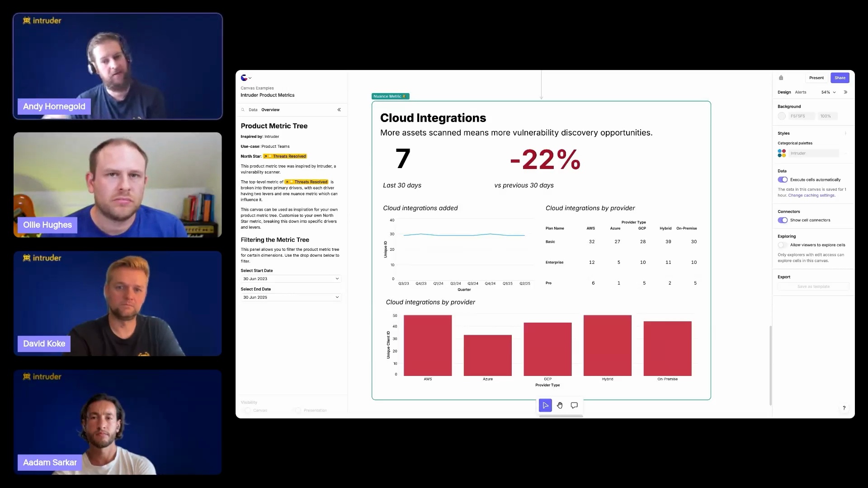Select the hand pan tool
Screen dimensions: 868x488
coord(560,405)
